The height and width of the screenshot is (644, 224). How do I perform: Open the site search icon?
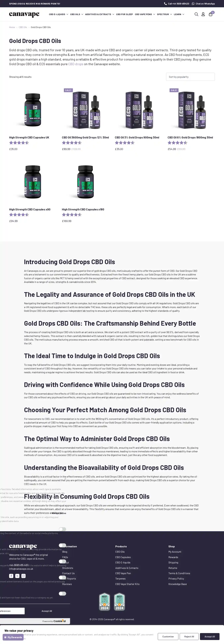(x=196, y=14)
